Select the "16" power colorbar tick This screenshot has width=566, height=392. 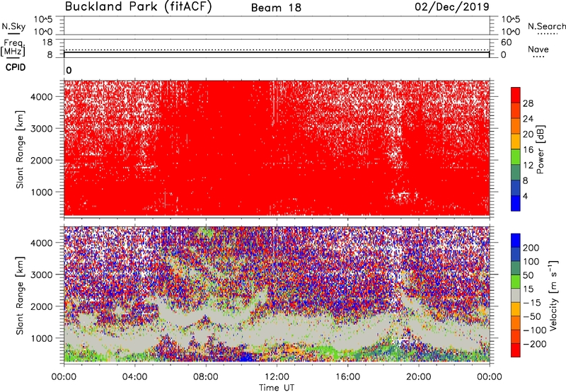(x=528, y=150)
